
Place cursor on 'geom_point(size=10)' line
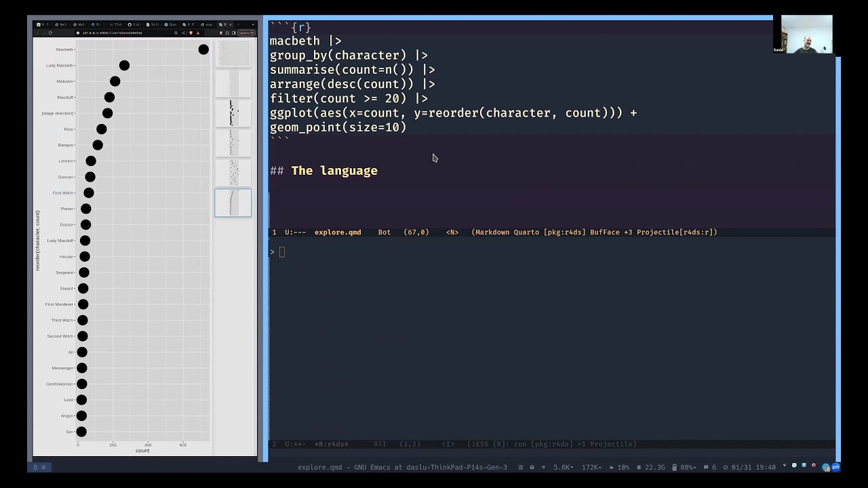pos(338,127)
